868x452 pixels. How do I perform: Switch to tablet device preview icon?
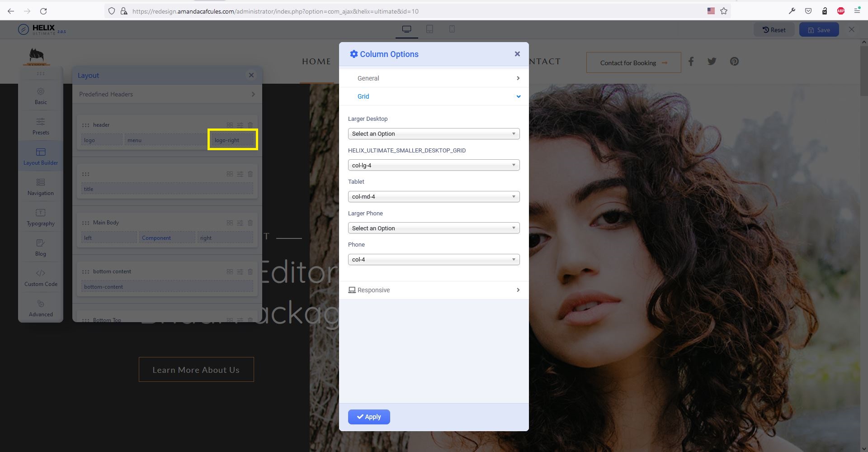(x=429, y=29)
